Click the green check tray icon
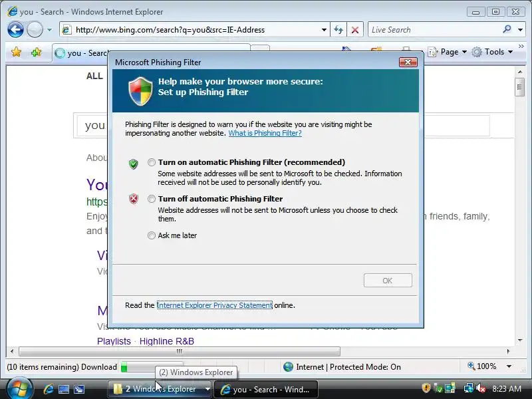Image resolution: width=532 pixels, height=399 pixels. (x=438, y=388)
